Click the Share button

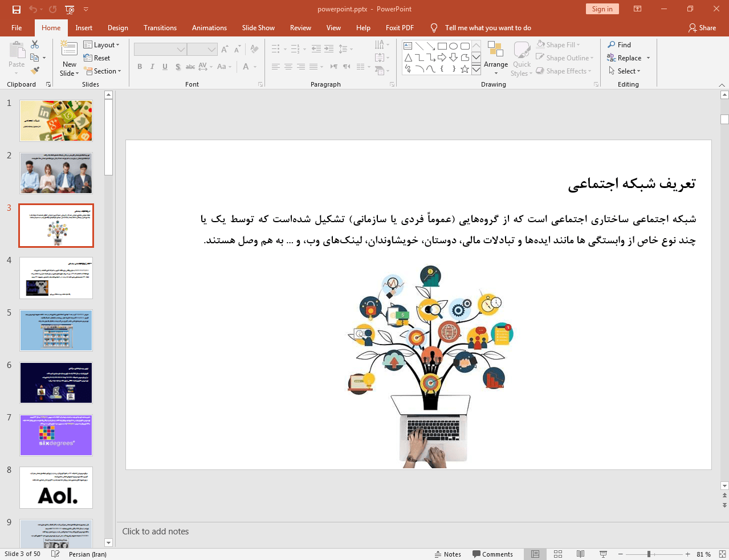pos(702,28)
